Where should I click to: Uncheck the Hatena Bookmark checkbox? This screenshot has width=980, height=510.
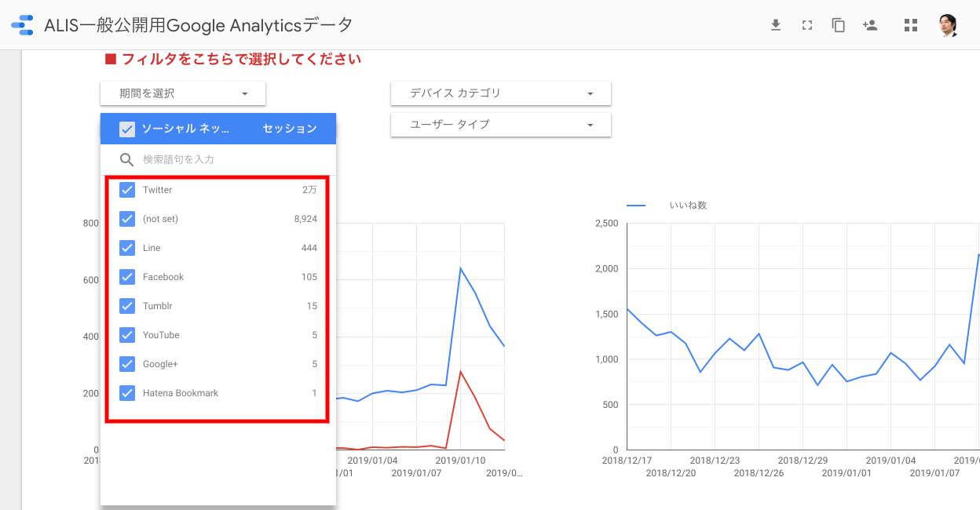point(127,393)
